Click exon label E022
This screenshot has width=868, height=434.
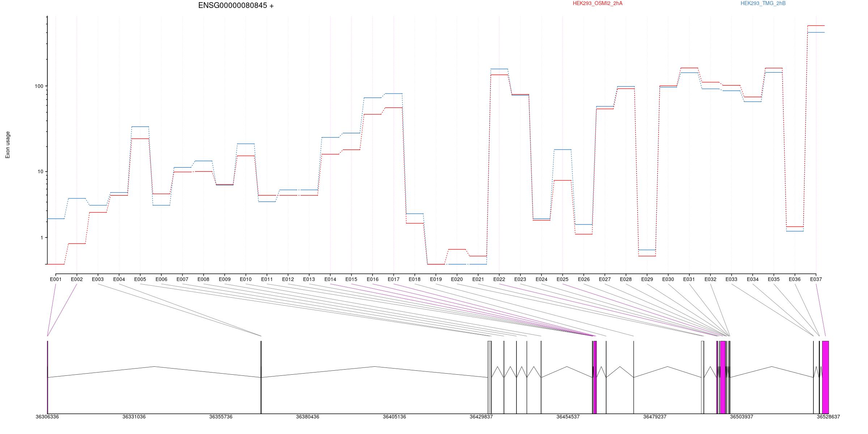click(x=499, y=279)
